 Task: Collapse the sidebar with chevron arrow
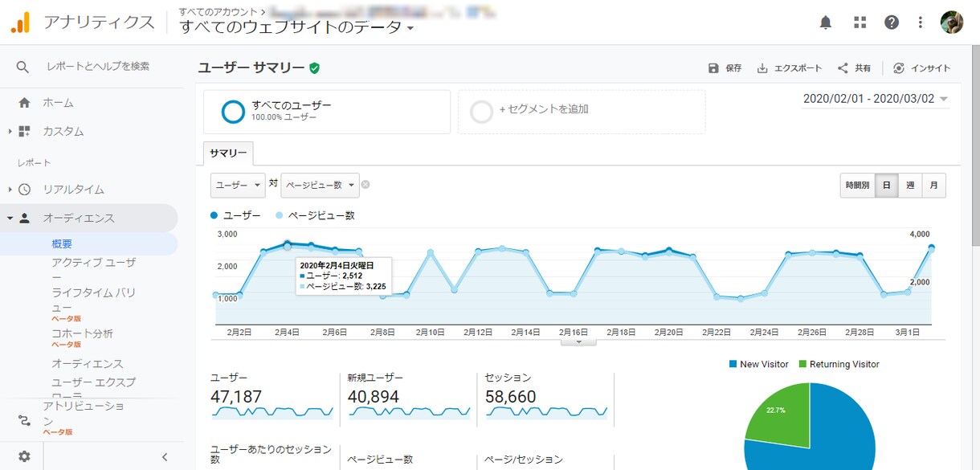point(165,456)
